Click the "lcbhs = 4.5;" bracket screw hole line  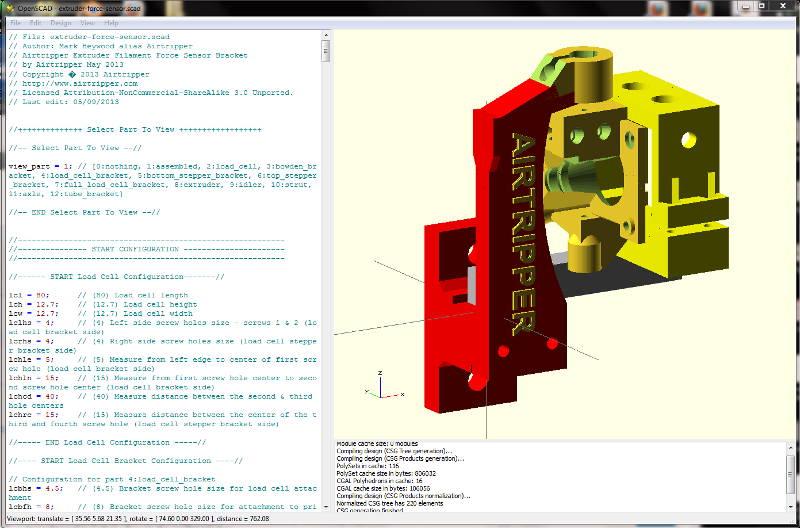click(x=163, y=493)
